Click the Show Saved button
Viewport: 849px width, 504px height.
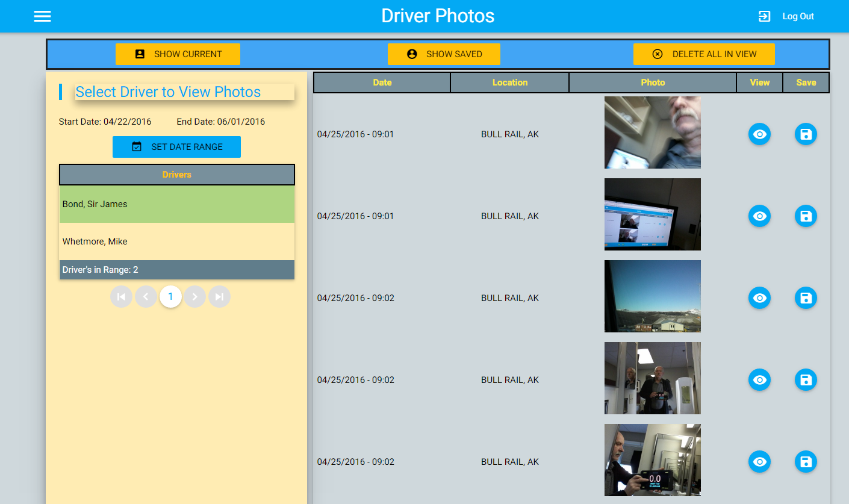444,54
